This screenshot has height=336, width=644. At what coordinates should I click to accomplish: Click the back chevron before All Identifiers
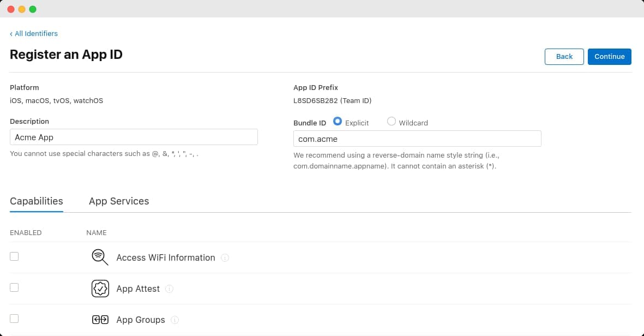(11, 33)
